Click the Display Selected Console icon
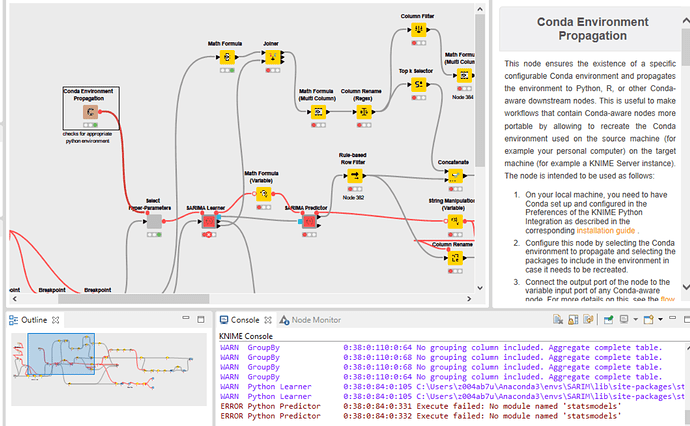The width and height of the screenshot is (690, 426). [x=624, y=320]
